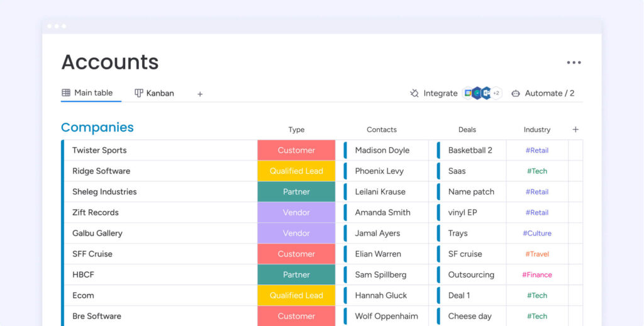This screenshot has width=644, height=326.
Task: Open contact Jamal Ayers
Action: [377, 233]
